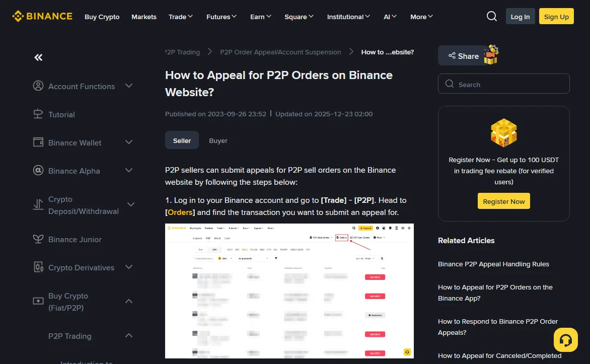Collapse Buy Crypto (Fiat/P2P) section
Screen dimensions: 590x364
point(129,301)
